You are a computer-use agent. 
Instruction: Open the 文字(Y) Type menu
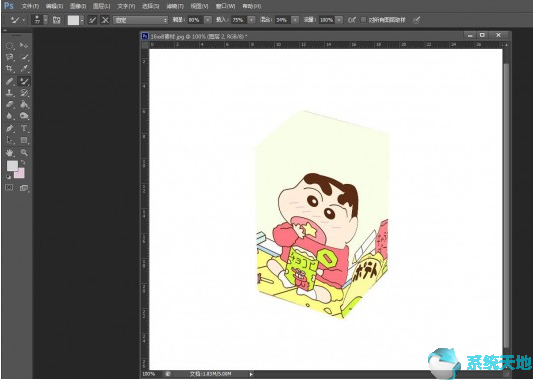tap(126, 6)
